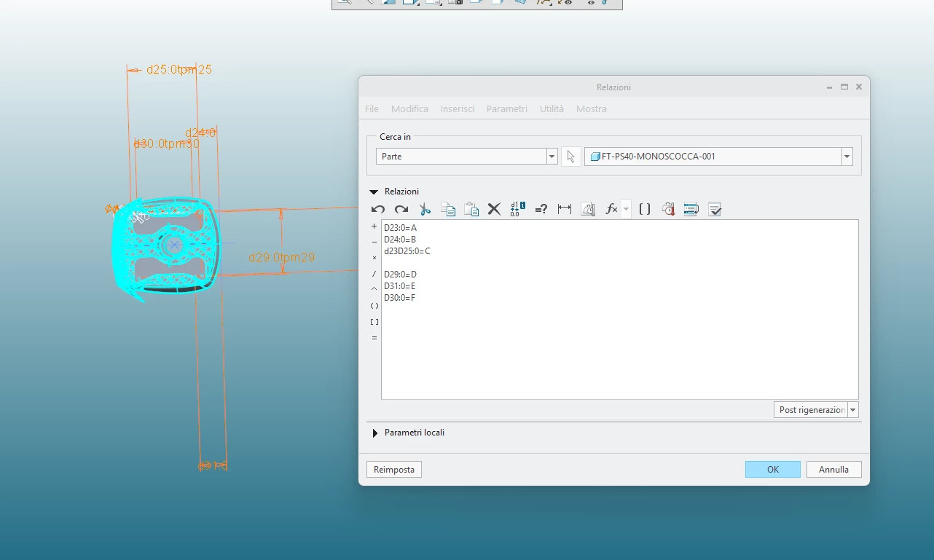Open the File menu

(x=372, y=109)
